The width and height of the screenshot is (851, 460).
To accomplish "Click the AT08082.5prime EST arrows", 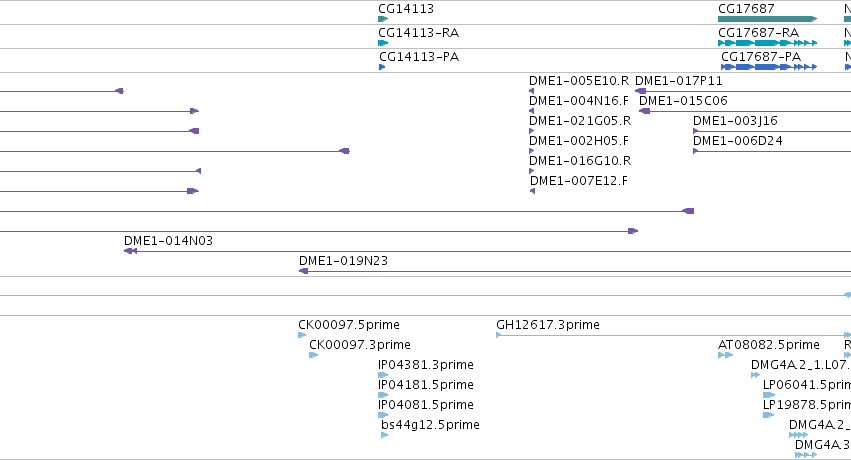I will 726,355.
